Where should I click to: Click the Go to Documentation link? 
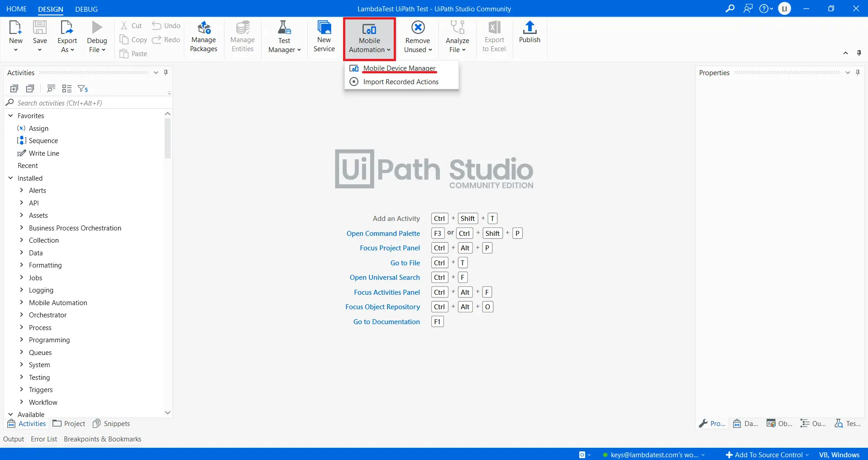coord(386,322)
